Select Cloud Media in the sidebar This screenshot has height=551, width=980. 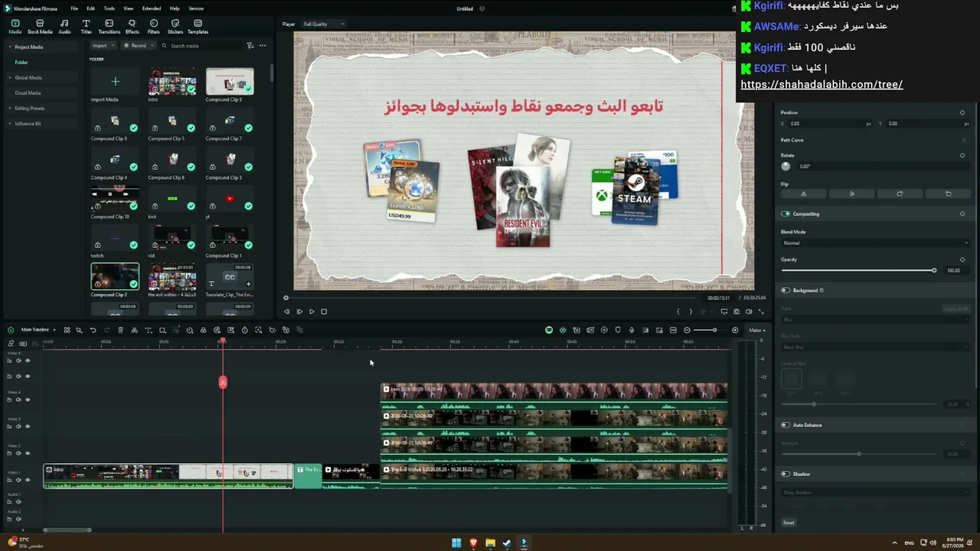point(28,93)
